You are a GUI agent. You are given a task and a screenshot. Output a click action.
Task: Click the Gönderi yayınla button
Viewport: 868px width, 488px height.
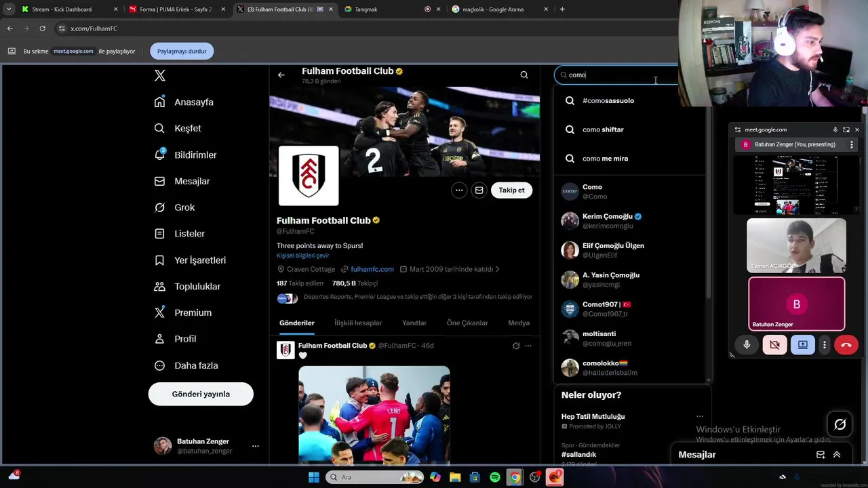click(201, 394)
